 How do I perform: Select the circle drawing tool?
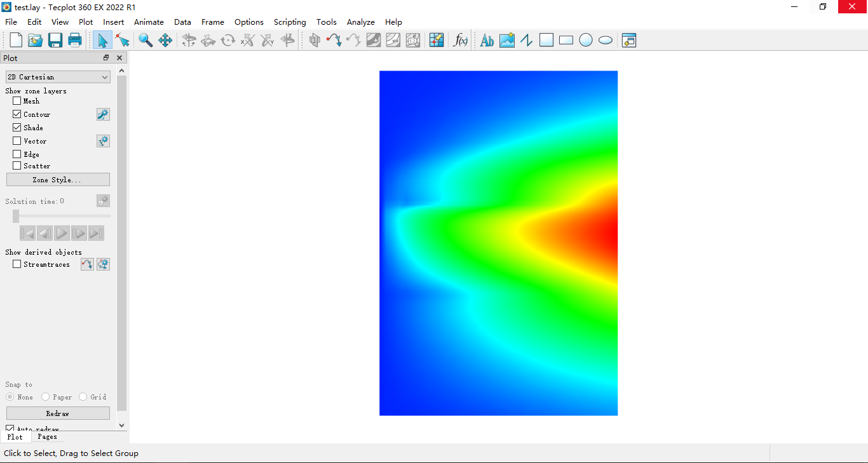pyautogui.click(x=586, y=40)
